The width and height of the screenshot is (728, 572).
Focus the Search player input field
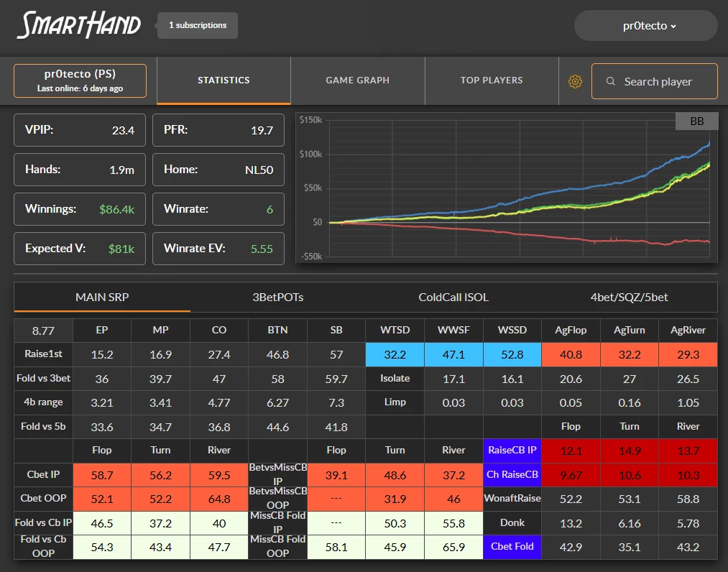tap(655, 81)
